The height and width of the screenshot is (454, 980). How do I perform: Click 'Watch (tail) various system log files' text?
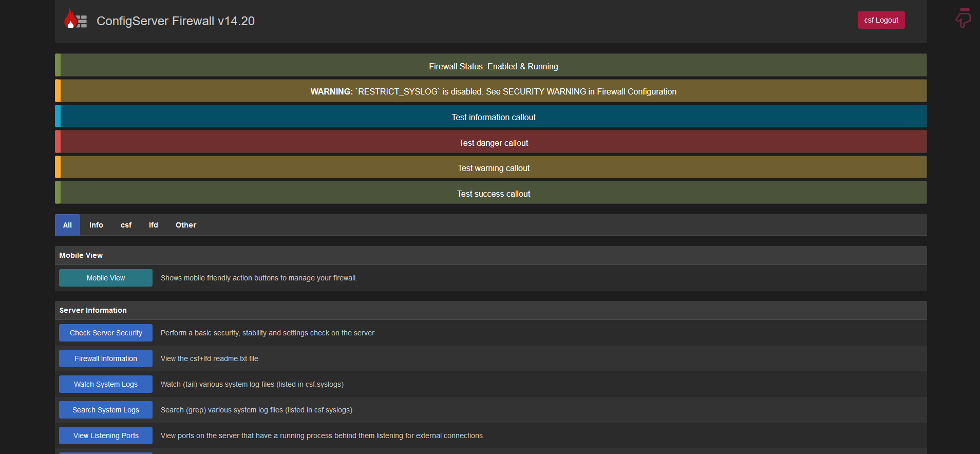(252, 384)
